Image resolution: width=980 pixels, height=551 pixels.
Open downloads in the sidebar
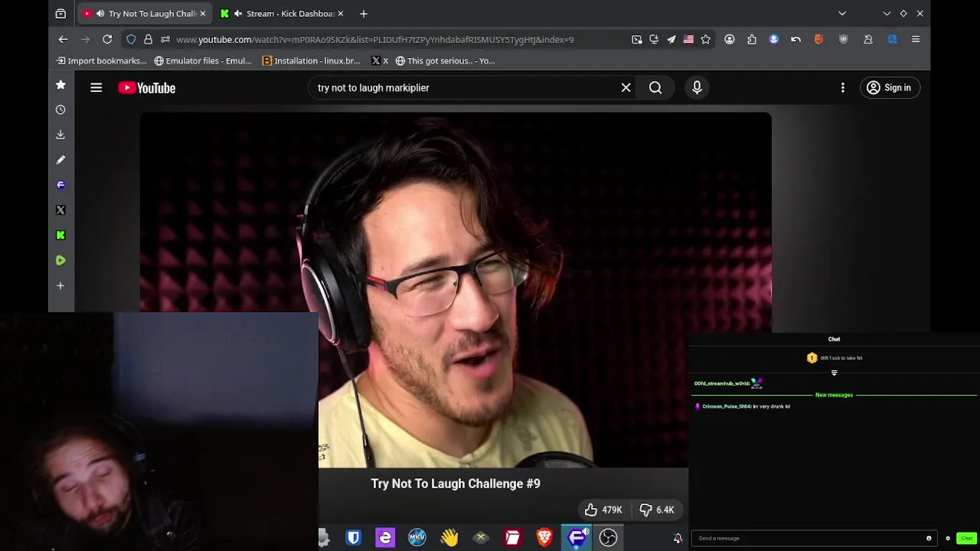[x=60, y=135]
